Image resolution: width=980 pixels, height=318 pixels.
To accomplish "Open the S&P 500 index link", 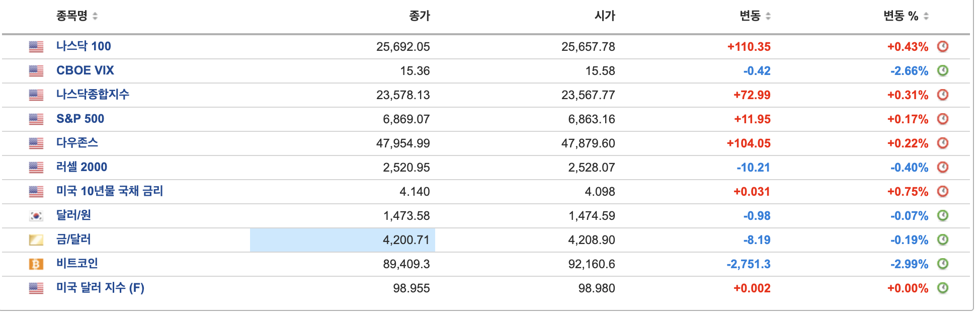I will pyautogui.click(x=80, y=119).
